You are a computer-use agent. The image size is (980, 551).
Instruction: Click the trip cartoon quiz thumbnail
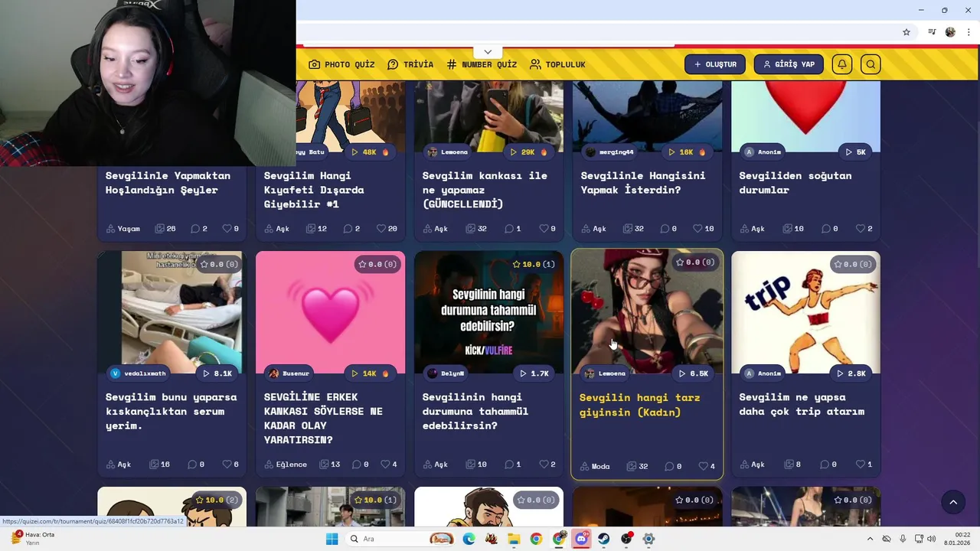(x=805, y=314)
